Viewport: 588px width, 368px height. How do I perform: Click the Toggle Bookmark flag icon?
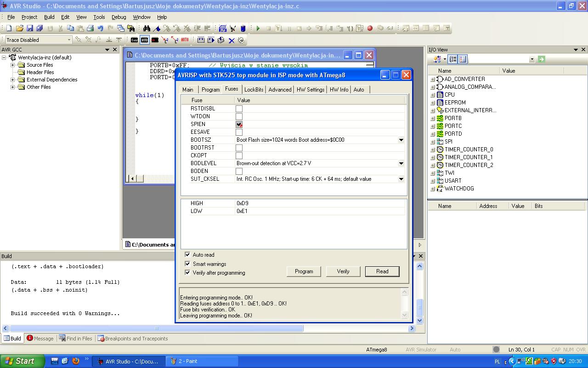157,28
